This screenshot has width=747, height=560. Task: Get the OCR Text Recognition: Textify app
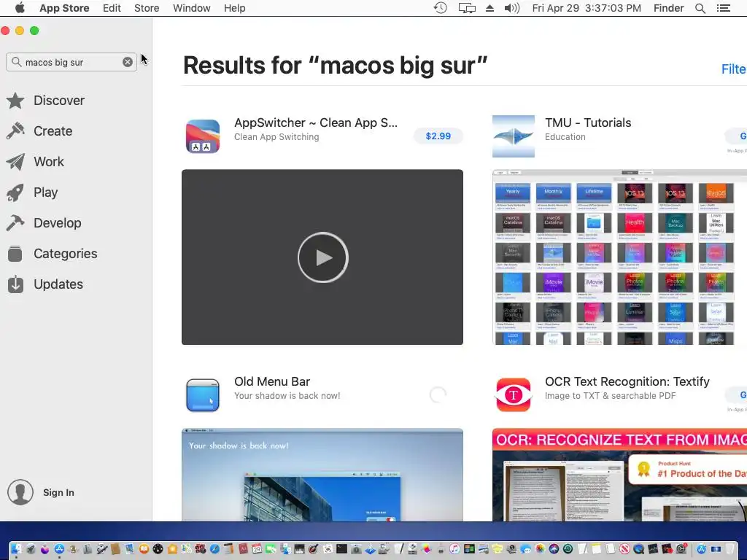(737, 394)
